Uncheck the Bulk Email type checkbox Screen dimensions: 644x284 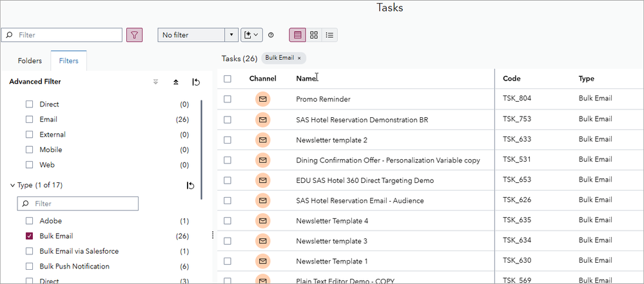coord(29,236)
